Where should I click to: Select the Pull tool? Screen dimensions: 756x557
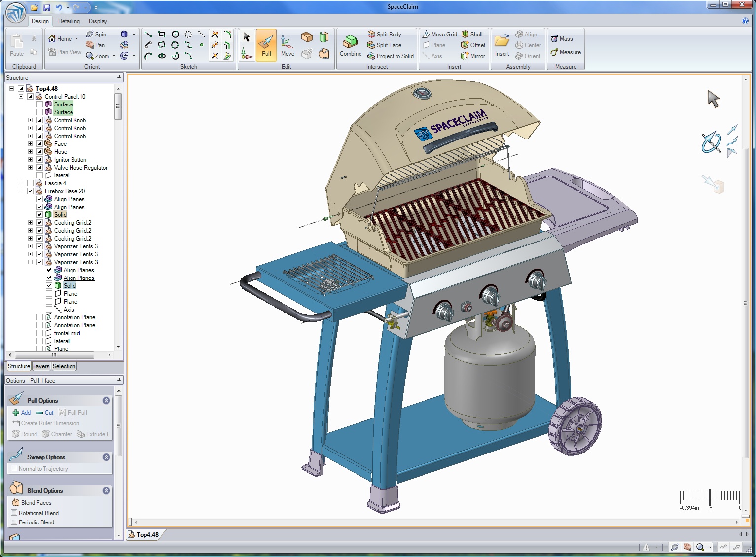click(x=266, y=44)
